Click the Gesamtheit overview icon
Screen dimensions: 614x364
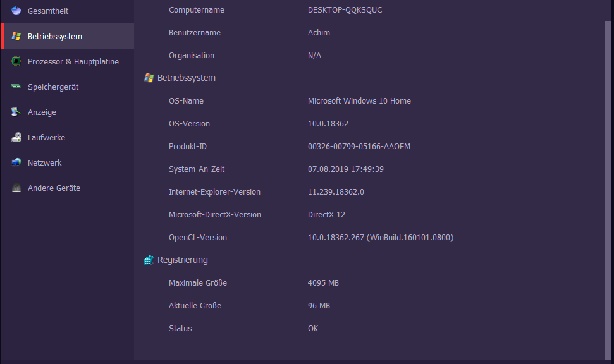point(16,11)
